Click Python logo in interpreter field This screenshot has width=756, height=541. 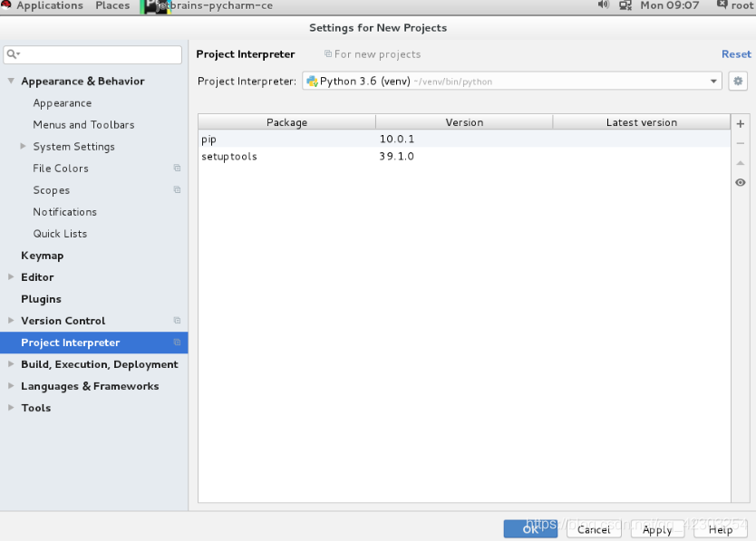point(312,81)
